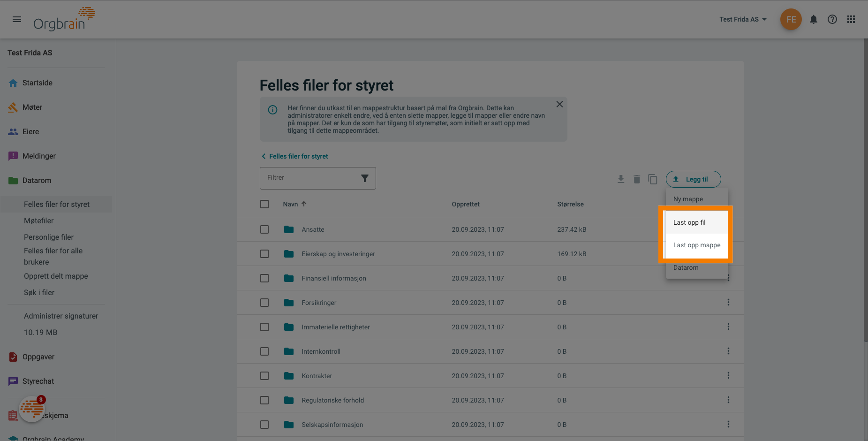868x441 pixels.
Task: Check the Immaterielle rettigheter checkbox
Action: coord(264,327)
